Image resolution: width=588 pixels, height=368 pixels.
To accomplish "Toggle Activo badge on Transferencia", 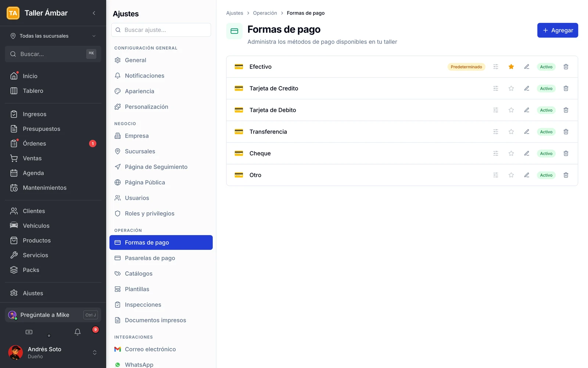I will [x=546, y=132].
